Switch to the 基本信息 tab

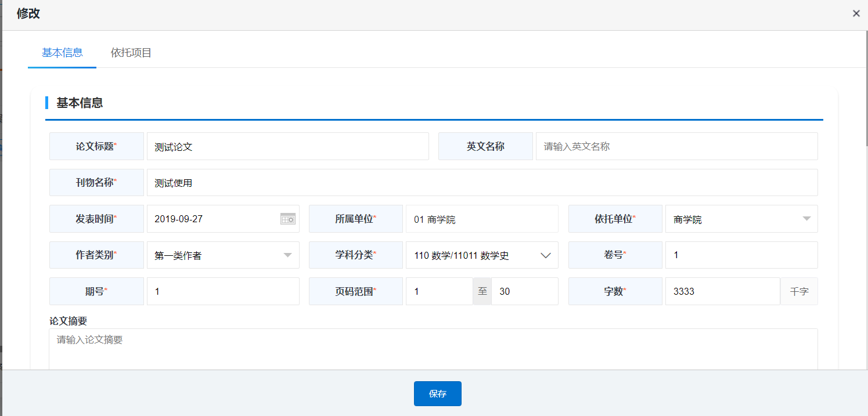click(x=62, y=53)
